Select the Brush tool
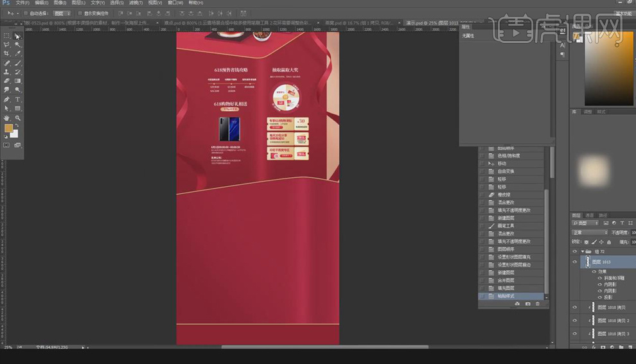This screenshot has height=364, width=636. coord(17,63)
